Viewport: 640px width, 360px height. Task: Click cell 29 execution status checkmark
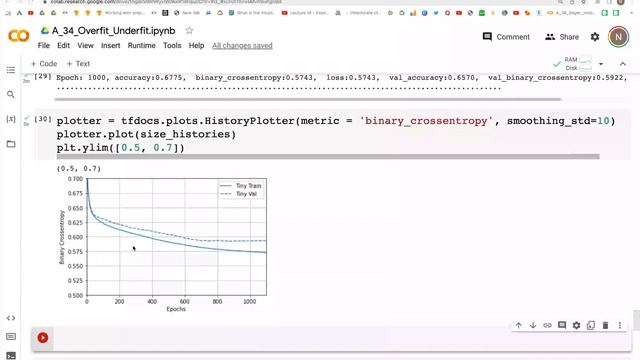pyautogui.click(x=27, y=77)
